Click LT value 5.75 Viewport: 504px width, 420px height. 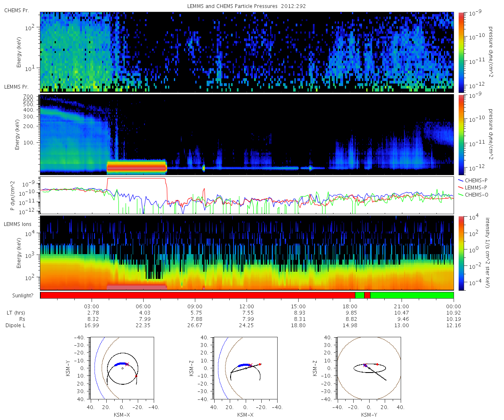(x=197, y=313)
